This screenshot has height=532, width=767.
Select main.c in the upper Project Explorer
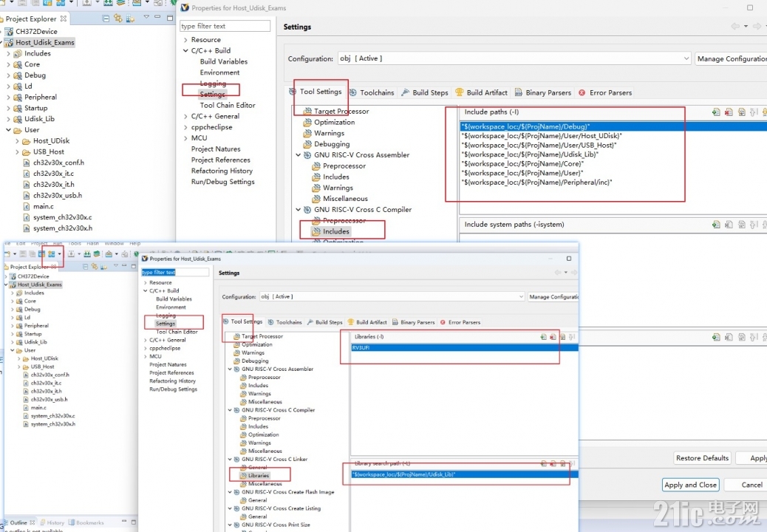tap(43, 206)
